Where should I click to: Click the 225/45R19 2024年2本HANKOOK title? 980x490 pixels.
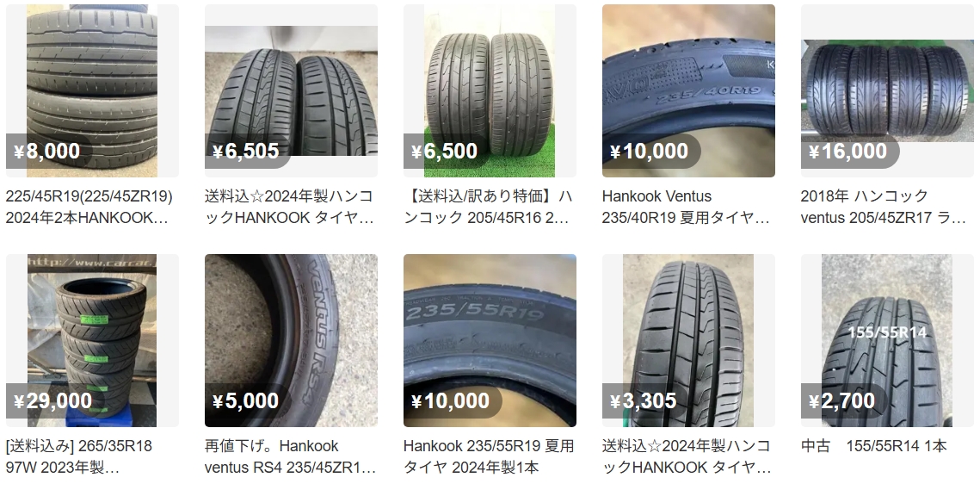(89, 208)
